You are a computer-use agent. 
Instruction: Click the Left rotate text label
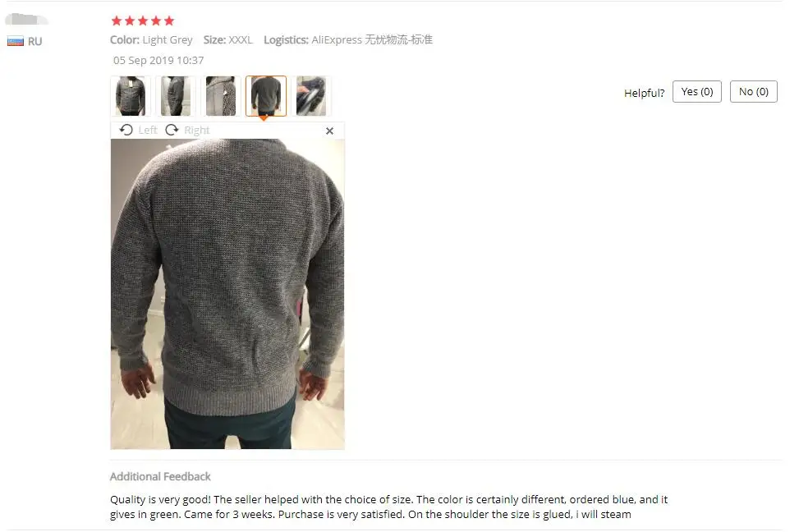(x=148, y=131)
